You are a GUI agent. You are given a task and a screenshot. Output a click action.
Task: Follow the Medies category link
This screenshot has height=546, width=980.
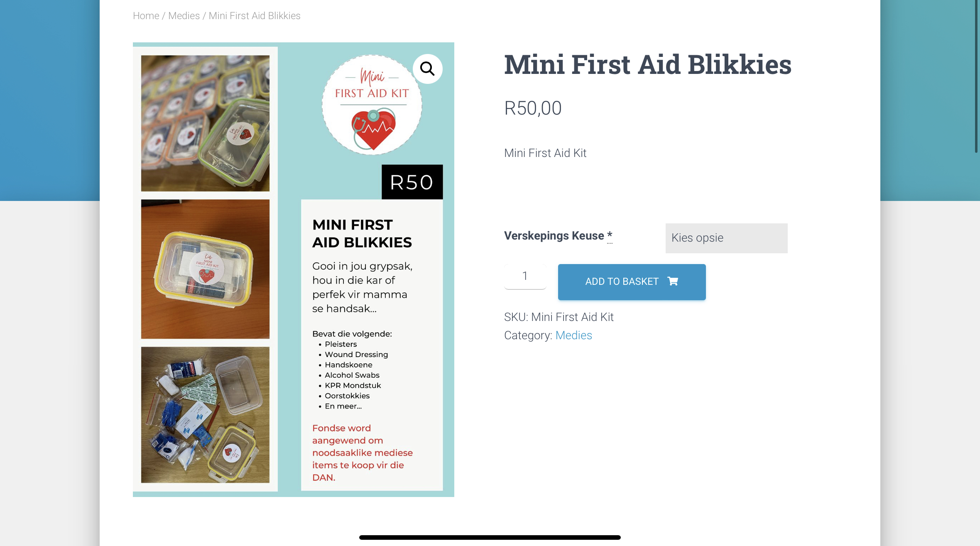pyautogui.click(x=573, y=335)
